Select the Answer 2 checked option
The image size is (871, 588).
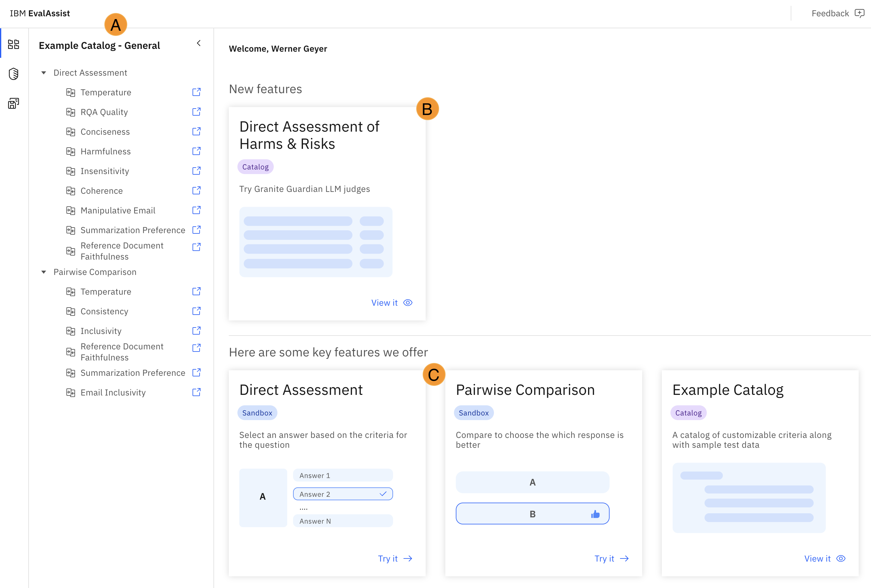[x=343, y=494]
